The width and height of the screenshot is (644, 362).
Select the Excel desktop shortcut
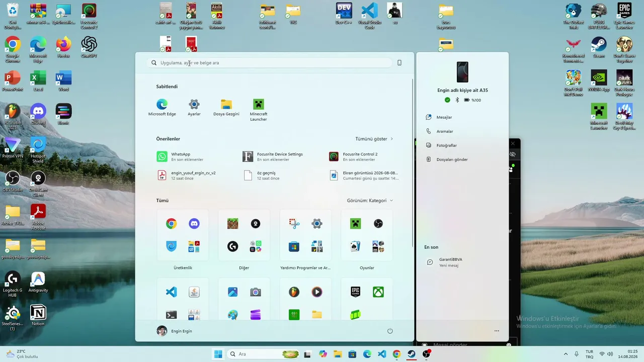(x=38, y=81)
